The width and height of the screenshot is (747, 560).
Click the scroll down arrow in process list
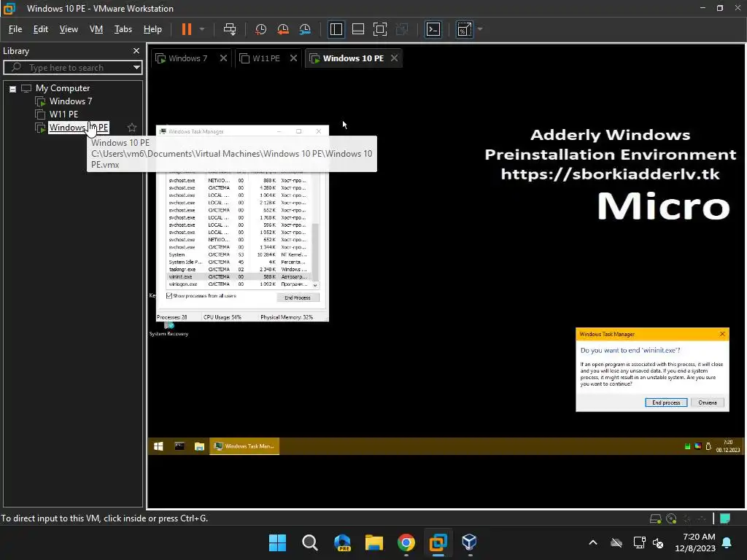[x=315, y=285]
